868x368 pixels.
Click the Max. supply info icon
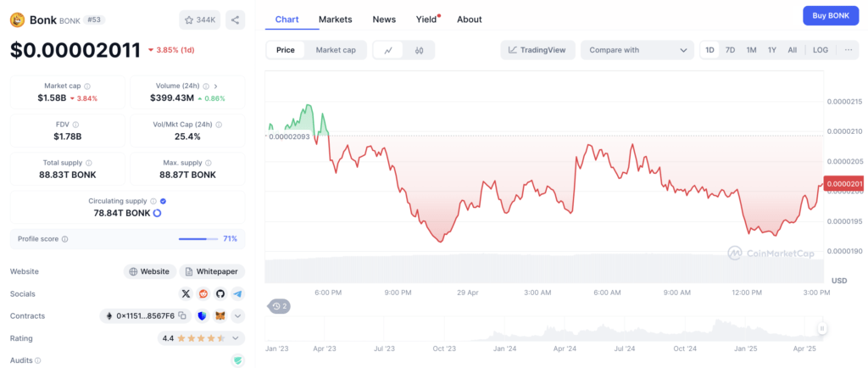click(209, 164)
